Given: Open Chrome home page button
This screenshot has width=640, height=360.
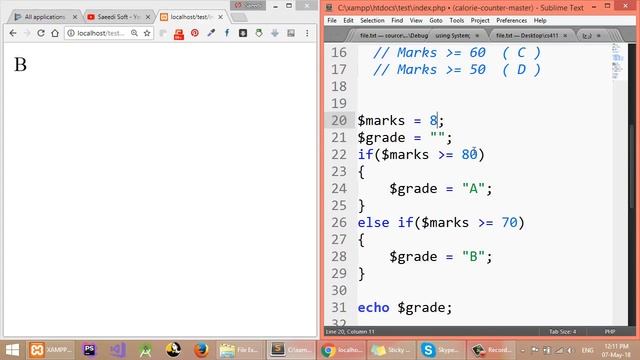Looking at the screenshot, I should pos(55,33).
